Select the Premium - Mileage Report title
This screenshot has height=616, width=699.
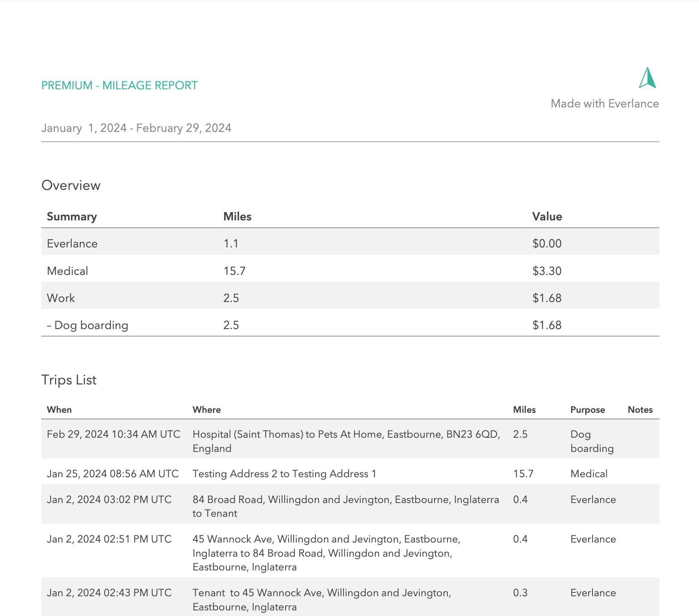click(x=119, y=85)
